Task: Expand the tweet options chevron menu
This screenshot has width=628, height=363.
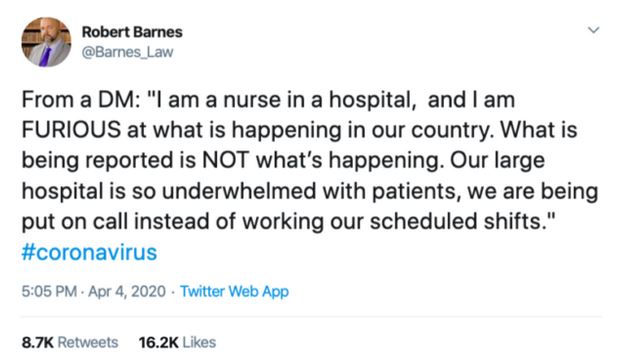Action: coord(594,30)
